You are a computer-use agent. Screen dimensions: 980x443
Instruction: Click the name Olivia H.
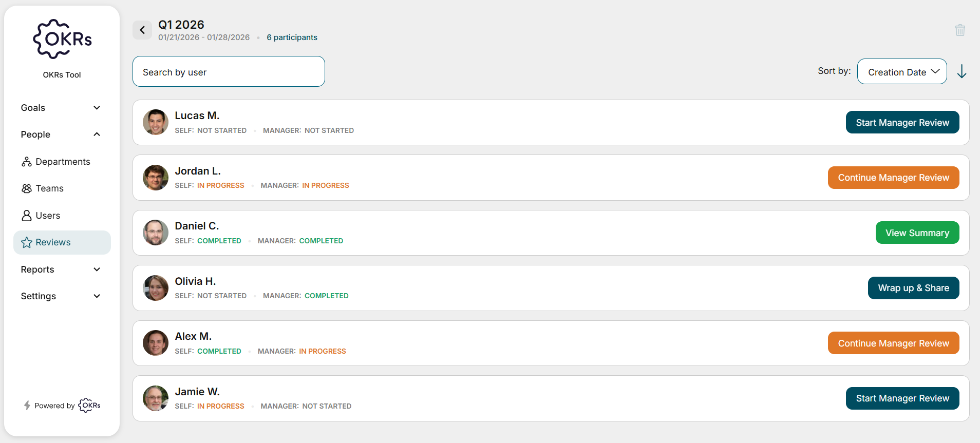pyautogui.click(x=195, y=281)
